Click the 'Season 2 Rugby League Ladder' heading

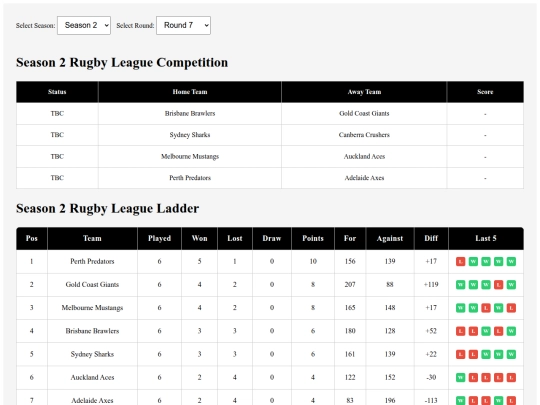pyautogui.click(x=107, y=208)
